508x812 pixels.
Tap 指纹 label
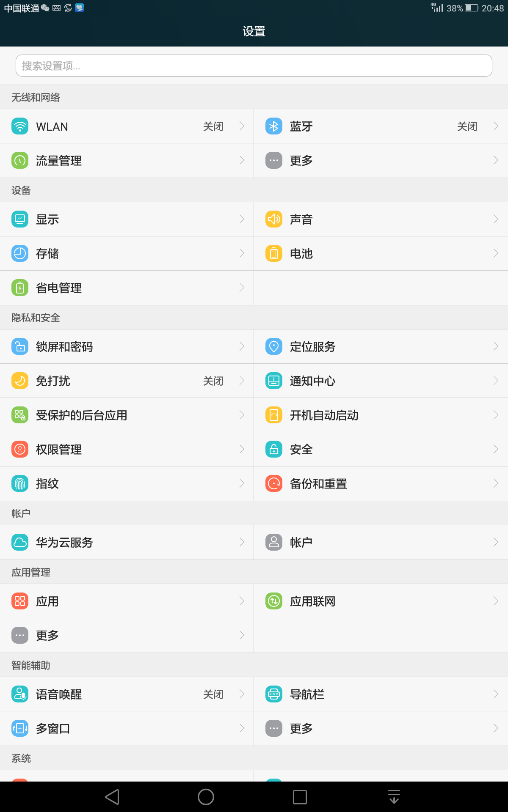47,484
